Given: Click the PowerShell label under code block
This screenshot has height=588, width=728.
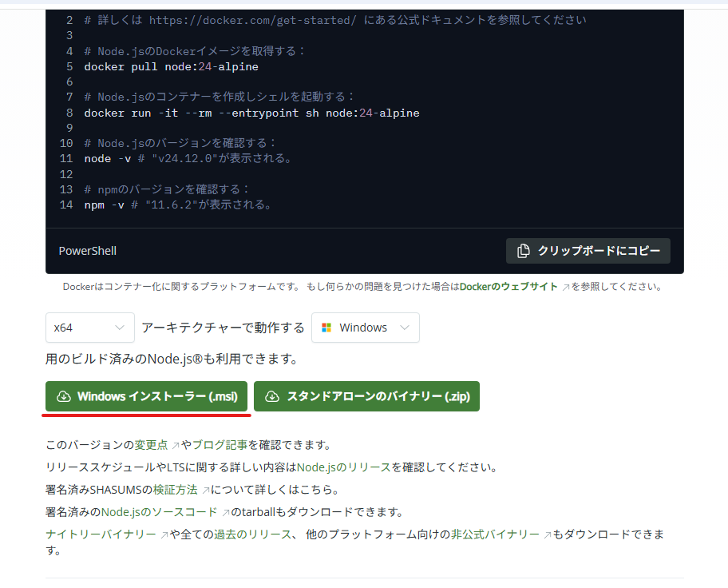Looking at the screenshot, I should tap(88, 251).
